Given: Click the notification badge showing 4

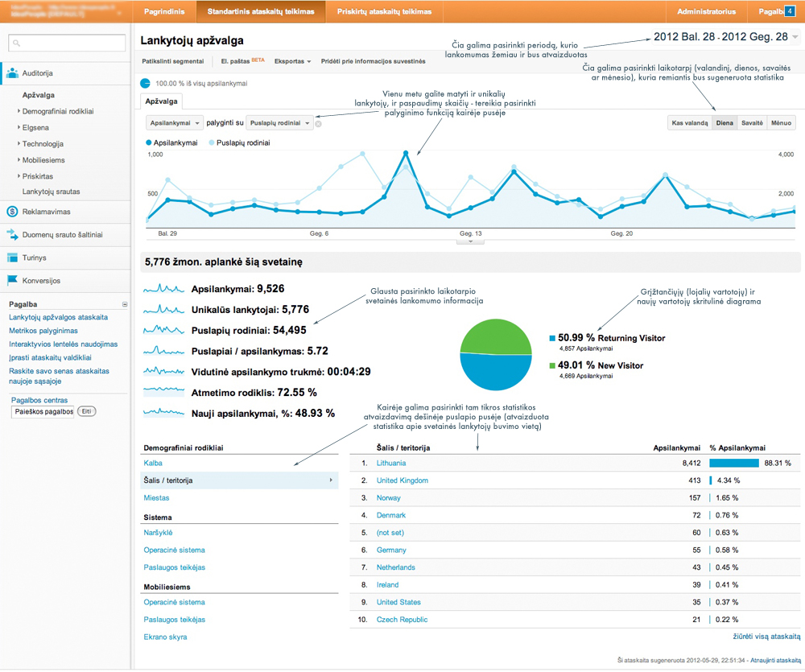Looking at the screenshot, I should point(791,10).
